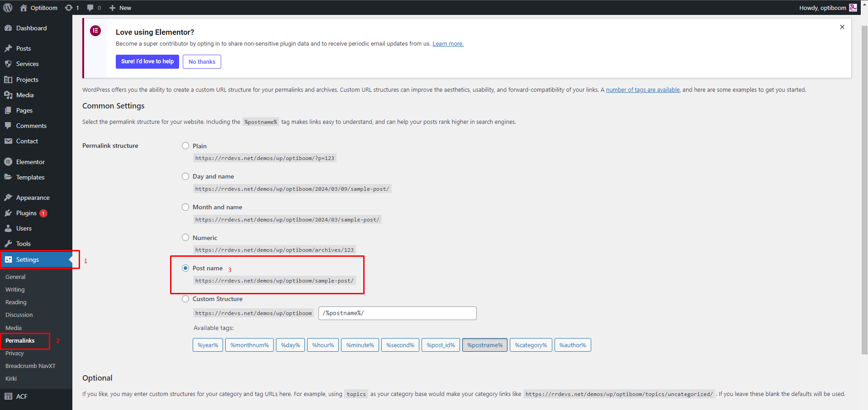
Task: Dismiss the Elementor notice with X
Action: tap(842, 27)
